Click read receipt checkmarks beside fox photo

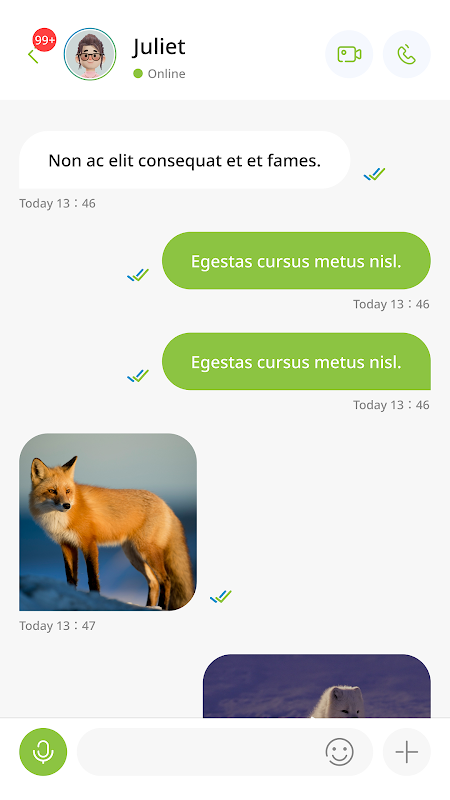pos(221,596)
